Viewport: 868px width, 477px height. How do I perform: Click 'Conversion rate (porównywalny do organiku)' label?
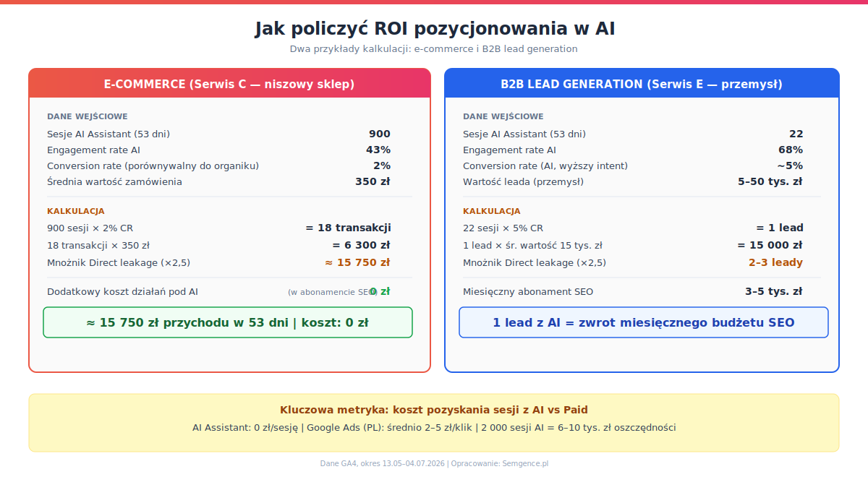pyautogui.click(x=153, y=166)
